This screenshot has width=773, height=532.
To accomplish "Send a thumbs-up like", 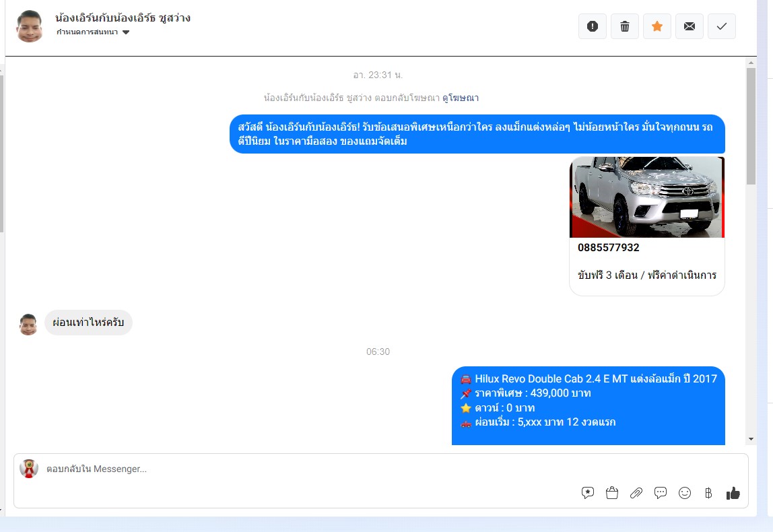I will (733, 493).
